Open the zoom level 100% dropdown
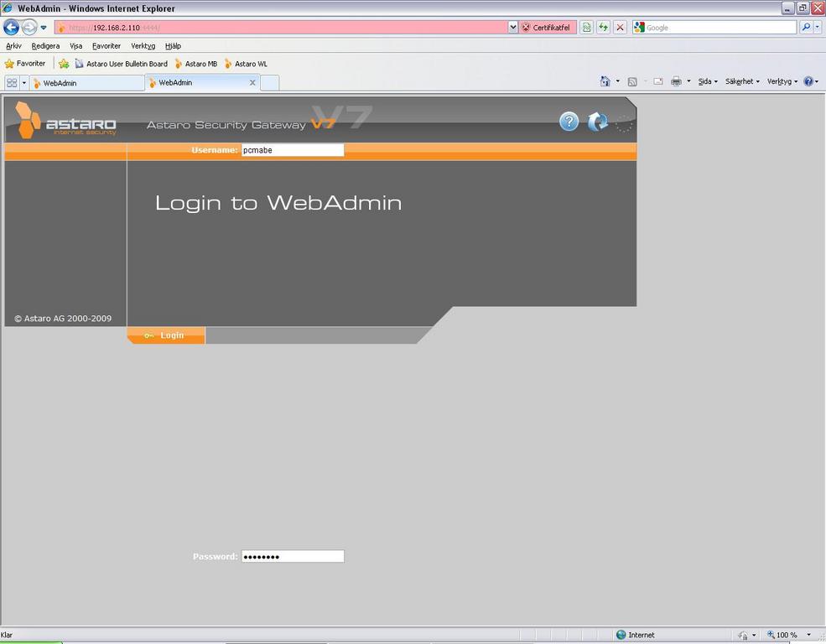 pos(791,635)
